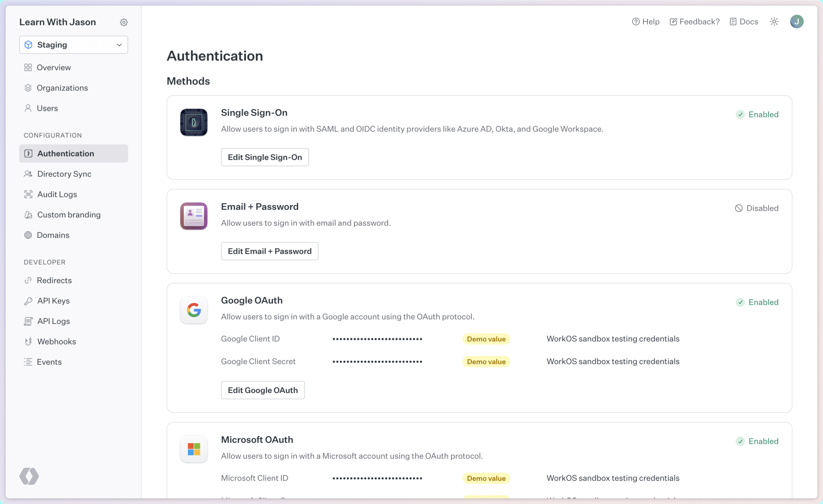Click Microsoft OAuth Enabled status
Screen dimensions: 823x504
[757, 441]
